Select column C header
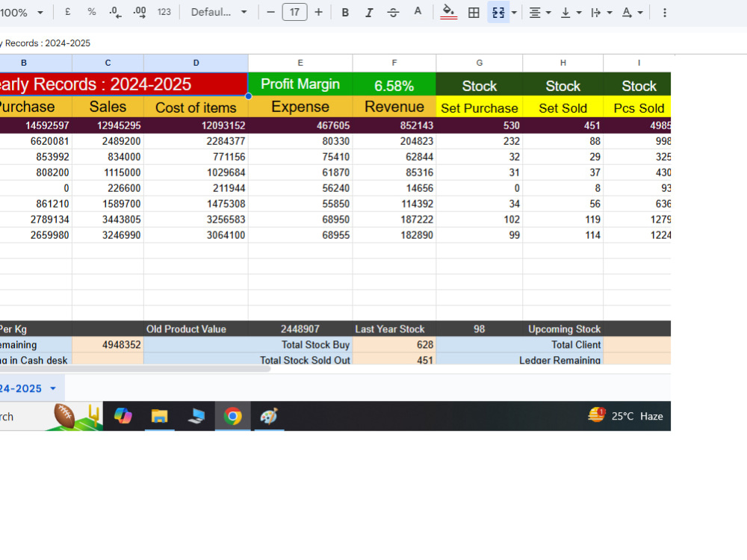 click(108, 63)
